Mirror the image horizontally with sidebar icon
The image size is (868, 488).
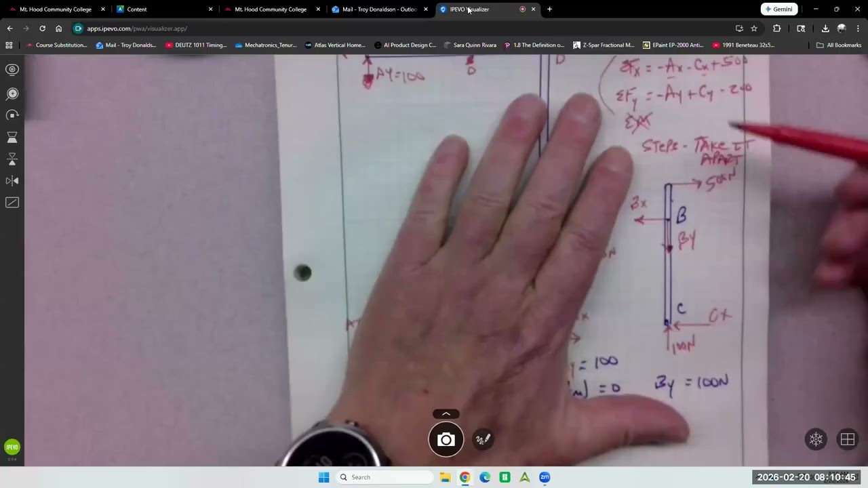click(x=12, y=181)
